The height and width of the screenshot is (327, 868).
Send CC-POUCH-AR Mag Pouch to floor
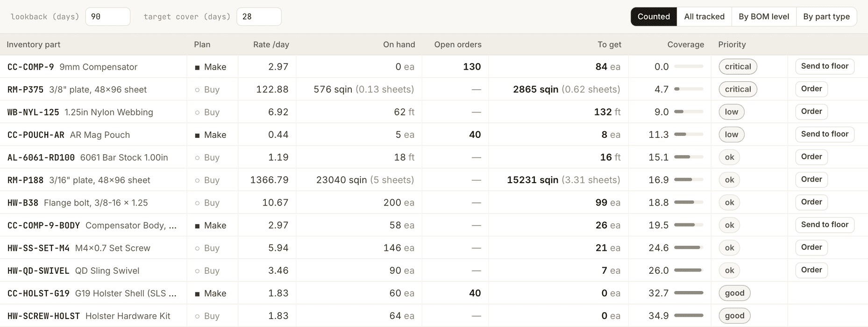[x=825, y=134]
